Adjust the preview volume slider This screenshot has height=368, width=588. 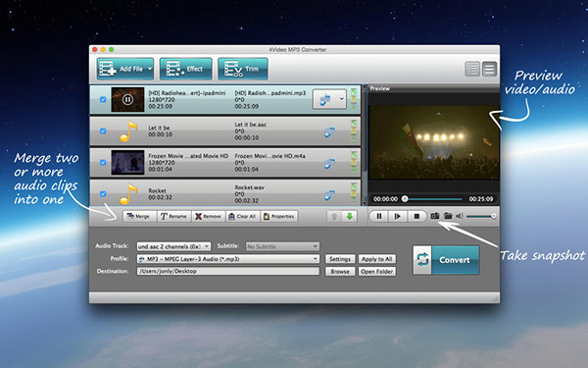pyautogui.click(x=481, y=216)
